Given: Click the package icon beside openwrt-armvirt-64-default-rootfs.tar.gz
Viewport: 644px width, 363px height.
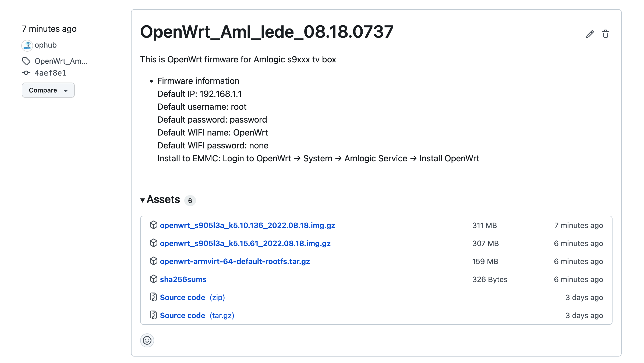Looking at the screenshot, I should (x=153, y=261).
